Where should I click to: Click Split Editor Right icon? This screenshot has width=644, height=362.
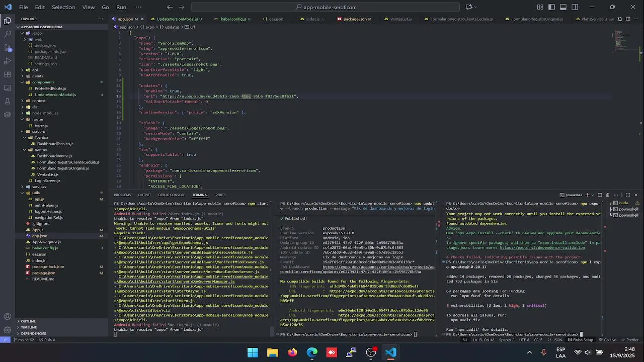pos(627,19)
